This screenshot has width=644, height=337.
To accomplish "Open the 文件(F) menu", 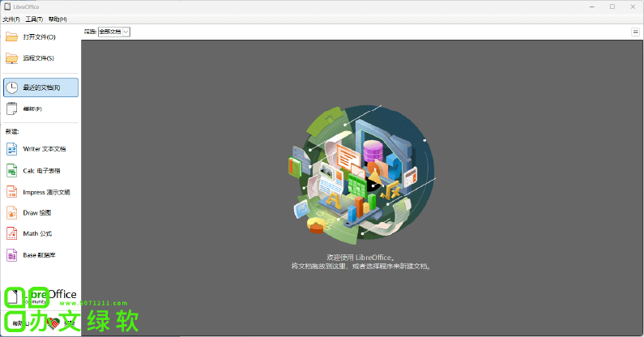I will coord(11,19).
